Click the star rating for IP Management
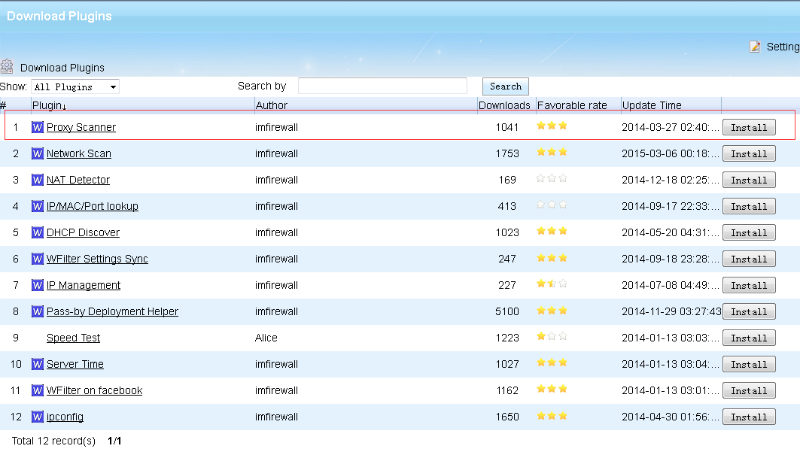Screen dimensions: 800x458 [552, 284]
